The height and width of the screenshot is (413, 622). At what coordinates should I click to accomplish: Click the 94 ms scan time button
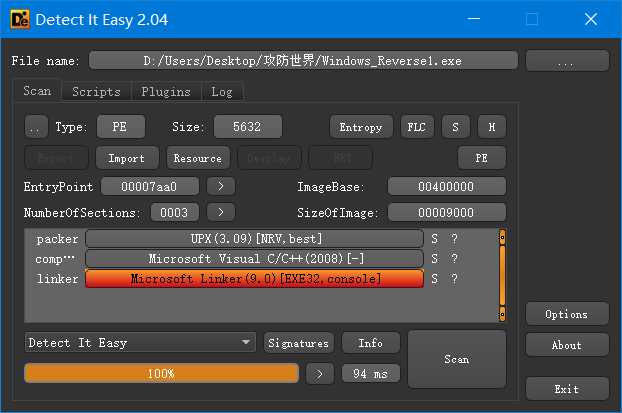371,374
